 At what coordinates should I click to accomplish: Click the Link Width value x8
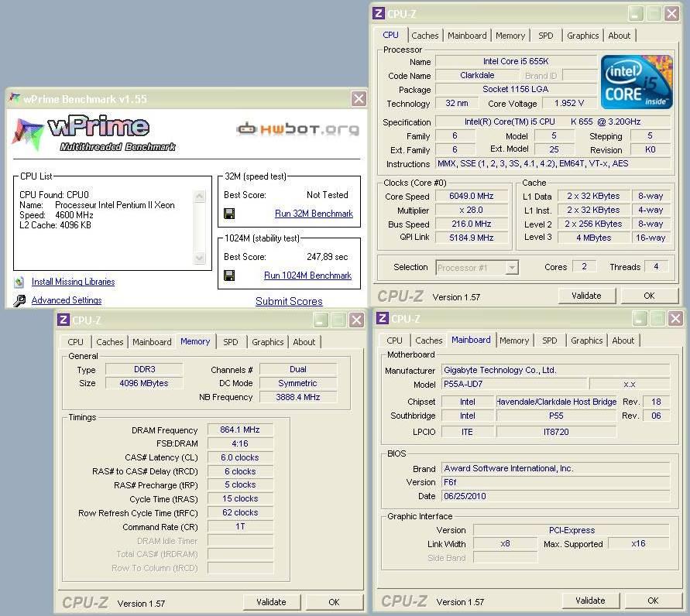(x=505, y=544)
